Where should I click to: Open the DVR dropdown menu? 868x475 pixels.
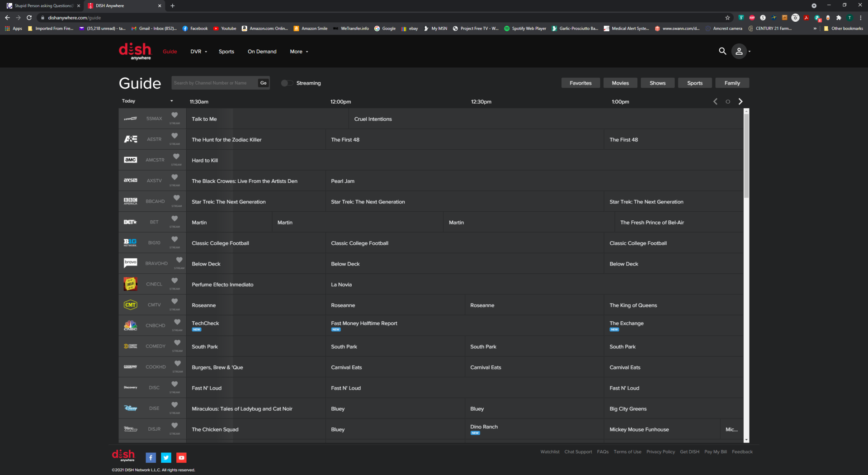pos(198,52)
